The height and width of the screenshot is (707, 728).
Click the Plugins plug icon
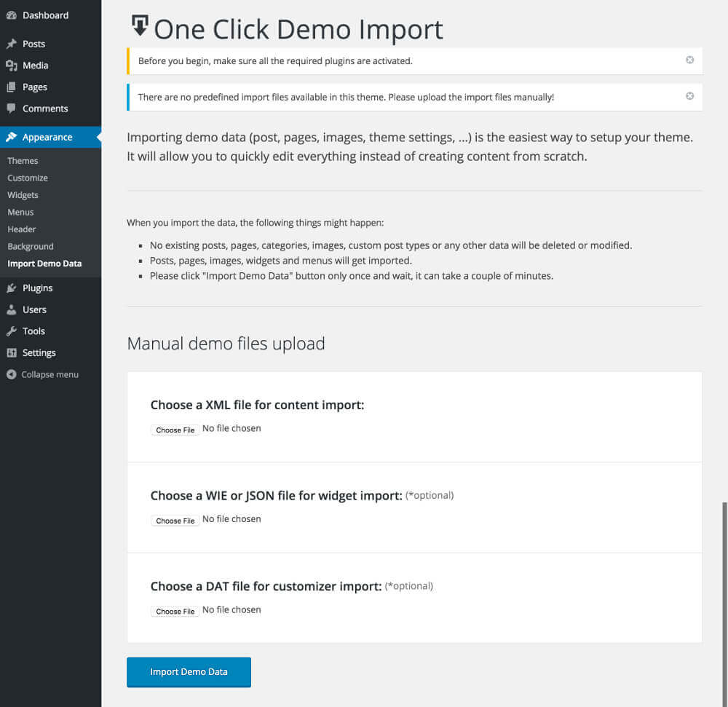coord(12,288)
